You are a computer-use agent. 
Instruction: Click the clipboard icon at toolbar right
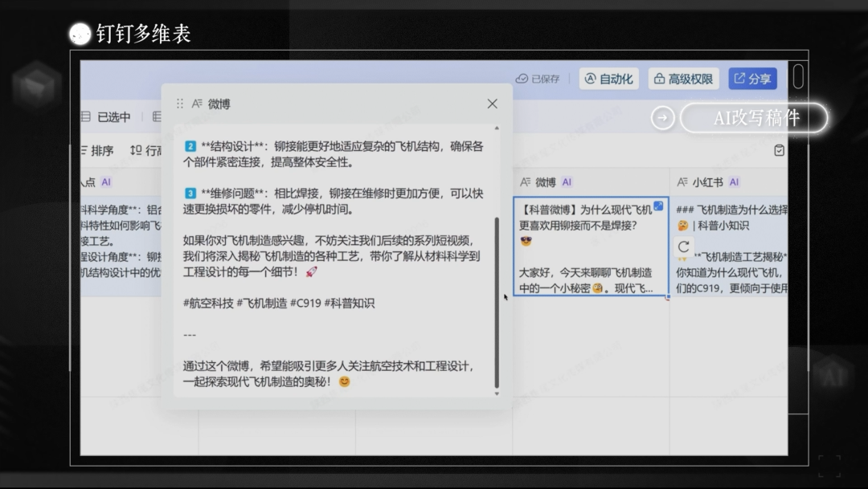779,150
